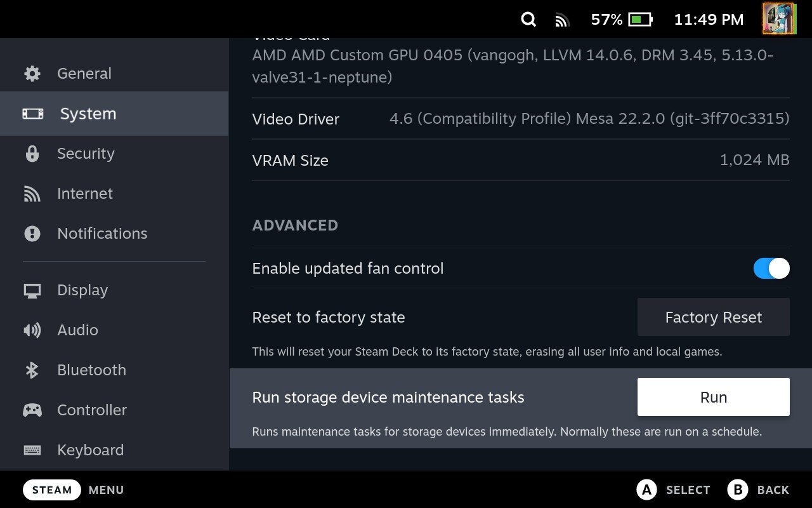Open the General settings section
The width and height of the screenshot is (812, 508).
tap(114, 74)
